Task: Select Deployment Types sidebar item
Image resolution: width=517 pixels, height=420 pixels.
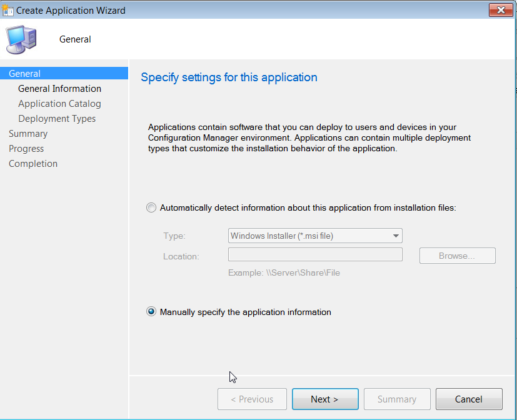Action: click(57, 119)
